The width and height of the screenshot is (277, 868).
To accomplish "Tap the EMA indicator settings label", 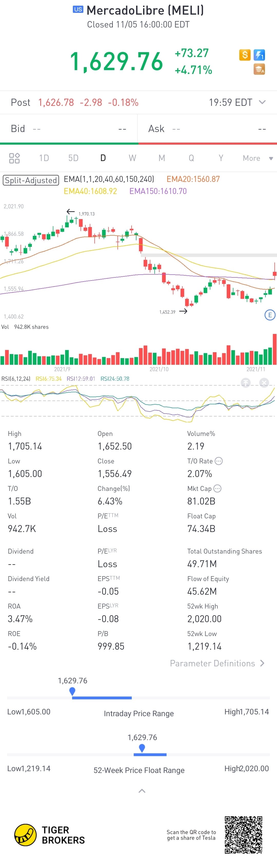I will (109, 179).
